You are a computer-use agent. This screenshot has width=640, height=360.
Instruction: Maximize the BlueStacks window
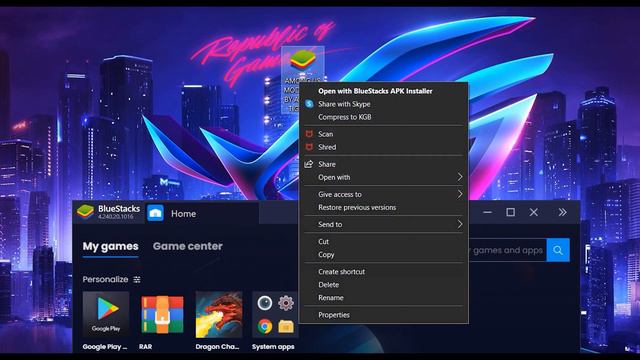coord(510,212)
